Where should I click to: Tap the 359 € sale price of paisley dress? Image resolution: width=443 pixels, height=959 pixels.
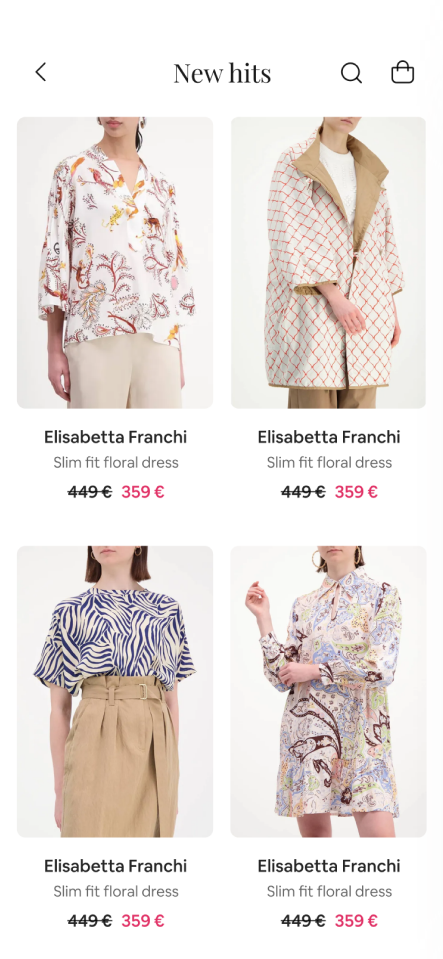coord(356,920)
